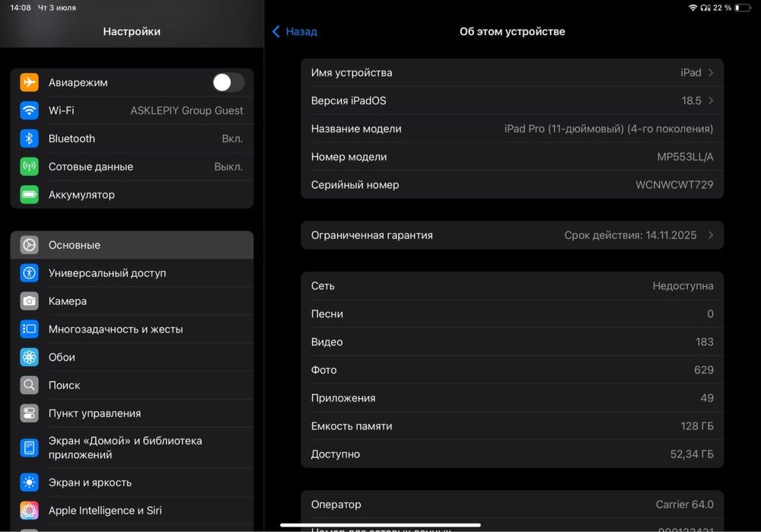Tap the Apple Intelligence и Siri icon
761x532 pixels.
(29, 511)
